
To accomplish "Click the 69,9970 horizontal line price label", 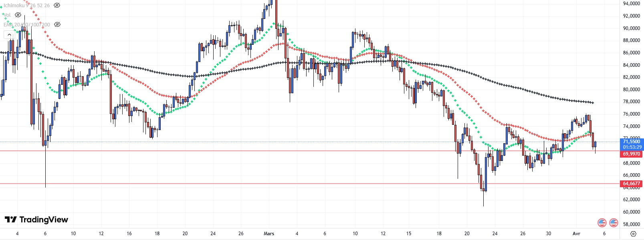I will click(x=632, y=154).
